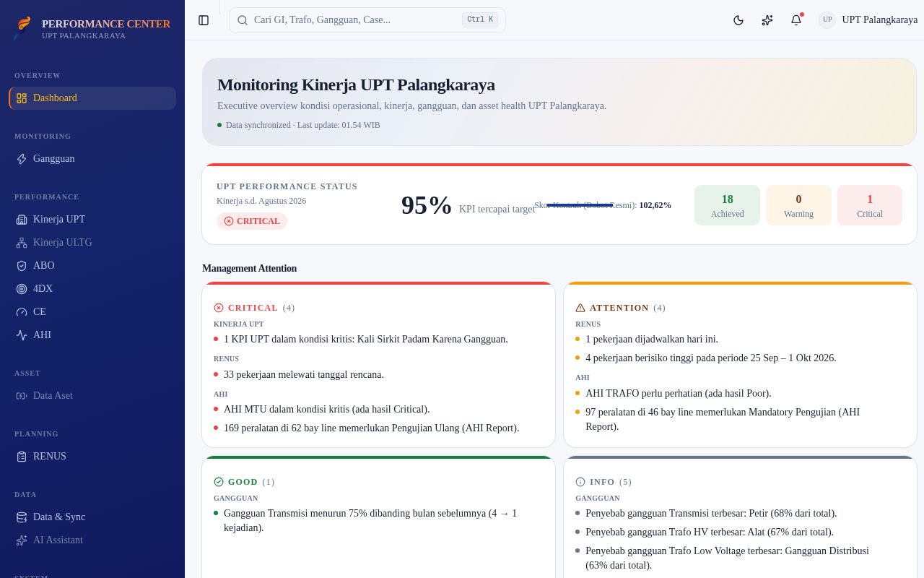The height and width of the screenshot is (578, 924).
Task: Click 'AHI MTU dalam kondisi kritis' item
Action: (326, 409)
